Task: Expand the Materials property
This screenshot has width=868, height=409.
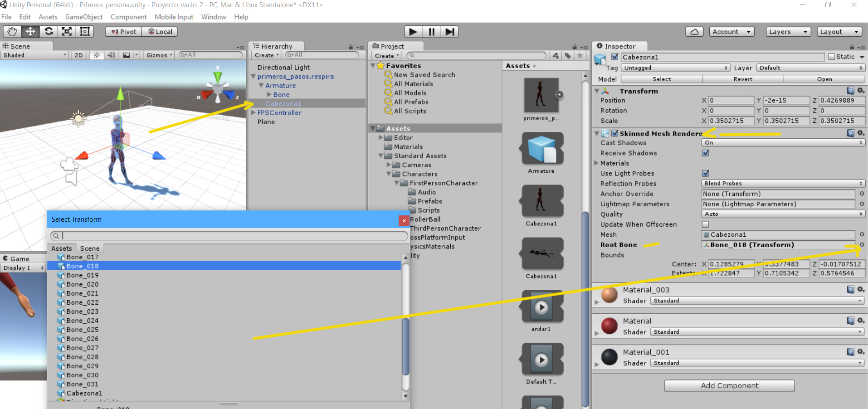Action: coord(597,163)
